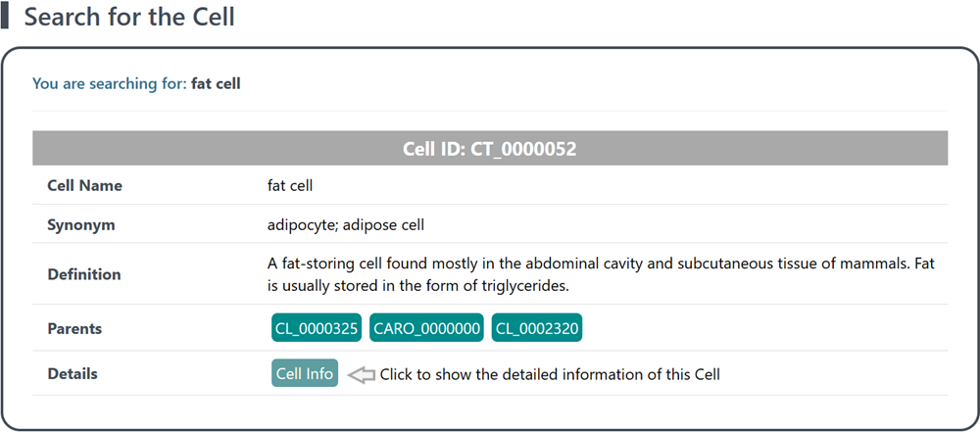Select the CARO_0000000 parent tag

pos(427,328)
